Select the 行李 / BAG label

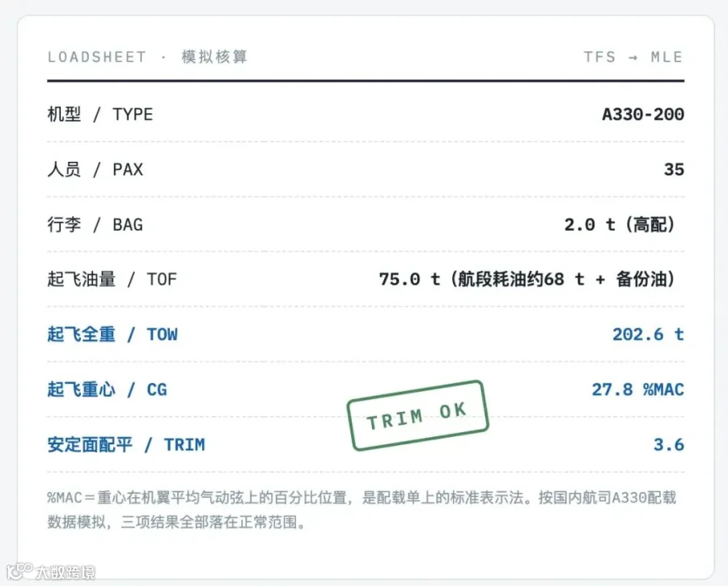coord(95,225)
